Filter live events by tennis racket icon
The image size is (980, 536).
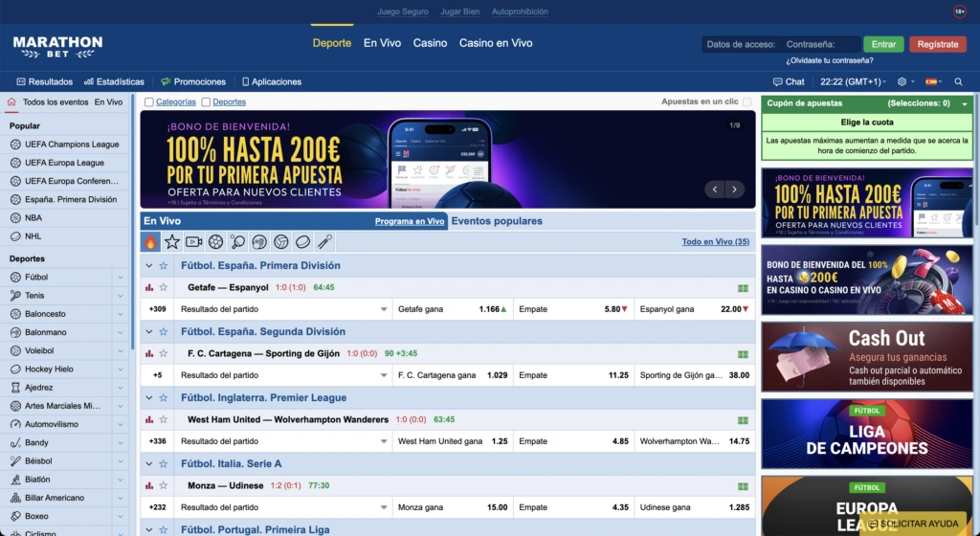(237, 242)
